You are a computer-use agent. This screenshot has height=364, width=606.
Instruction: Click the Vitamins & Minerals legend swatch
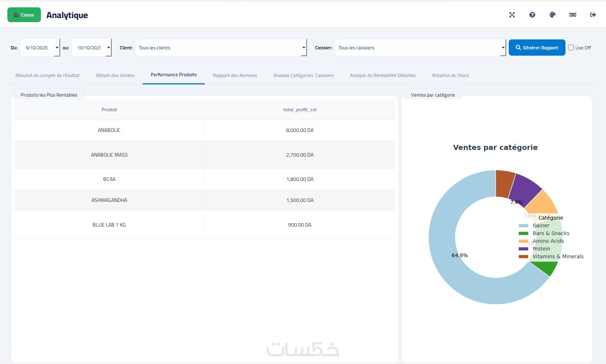click(523, 257)
